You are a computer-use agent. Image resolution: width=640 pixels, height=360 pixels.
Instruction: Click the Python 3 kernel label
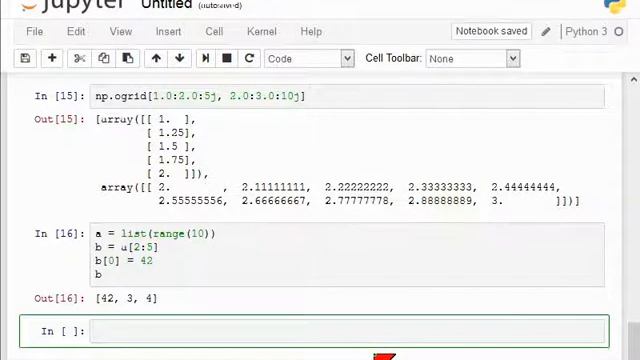pos(586,31)
